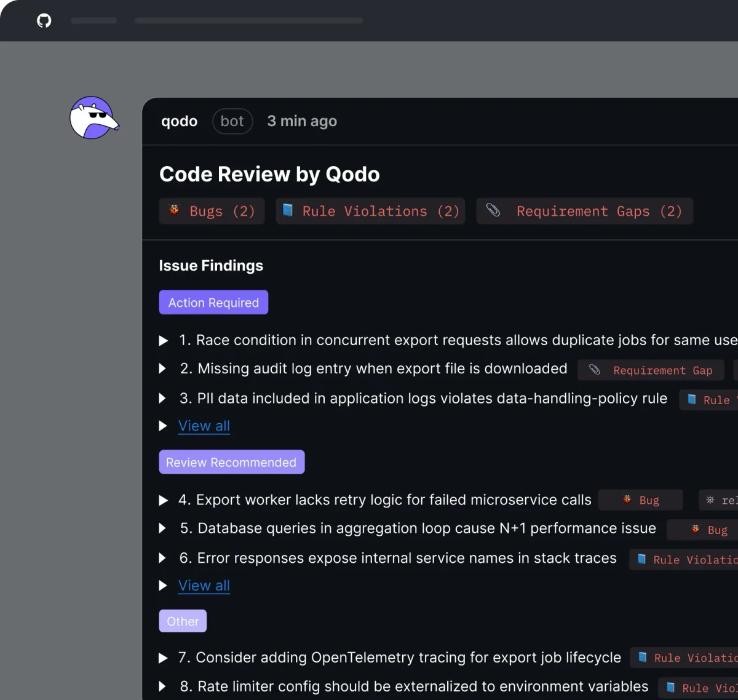Click View all under Review Recommended section
738x700 pixels.
(x=204, y=585)
